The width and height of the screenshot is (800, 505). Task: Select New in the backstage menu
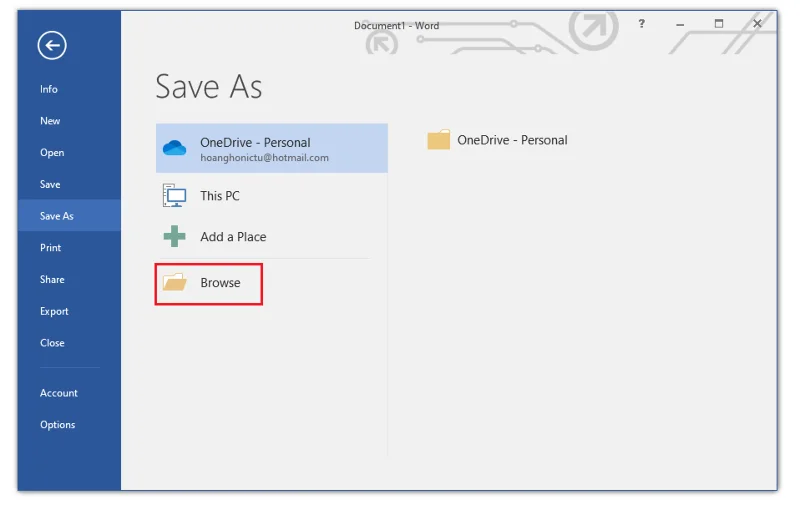point(50,121)
